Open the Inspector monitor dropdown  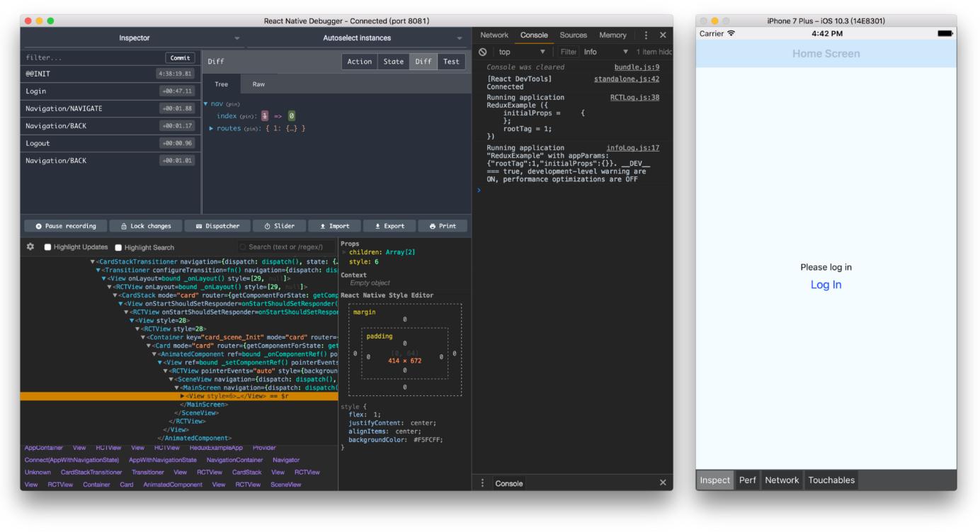[134, 38]
